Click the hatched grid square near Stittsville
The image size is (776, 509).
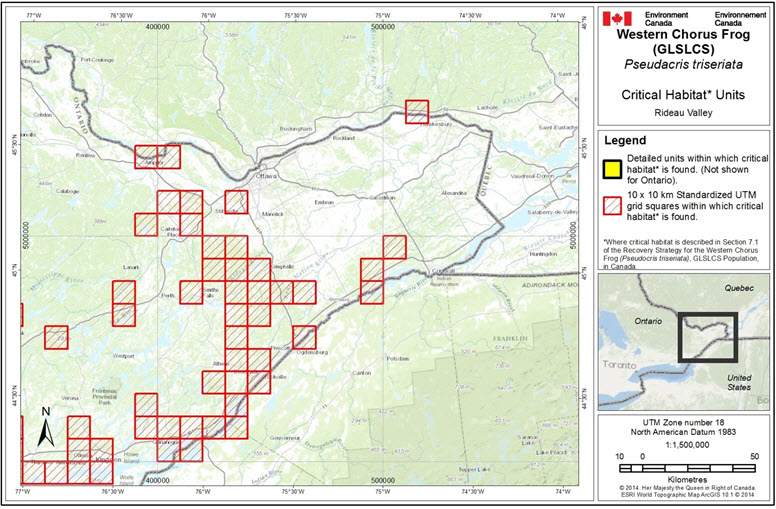236,202
